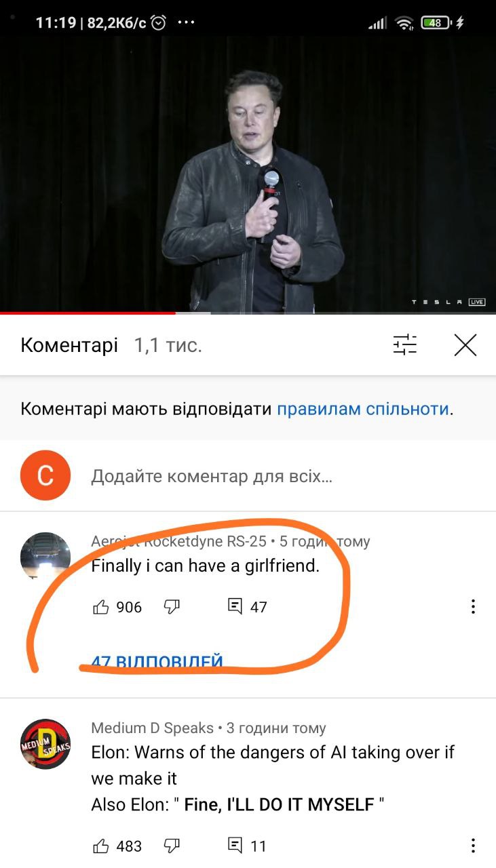496x868 pixels.
Task: Open Medium D Speaks channel avatar
Action: point(45,744)
